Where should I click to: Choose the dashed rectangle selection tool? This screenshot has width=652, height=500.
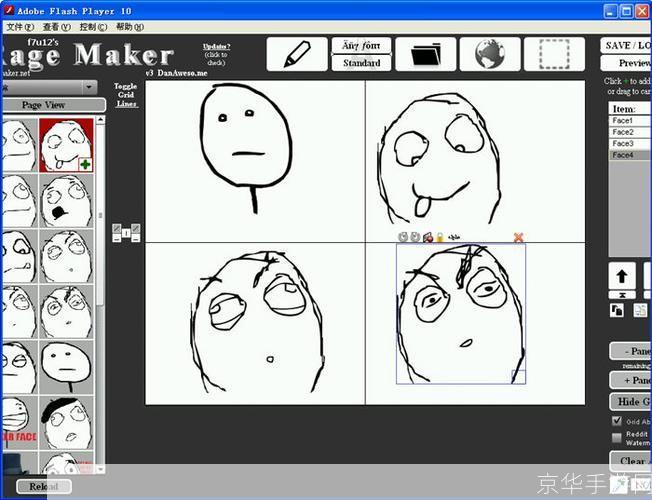[x=553, y=54]
